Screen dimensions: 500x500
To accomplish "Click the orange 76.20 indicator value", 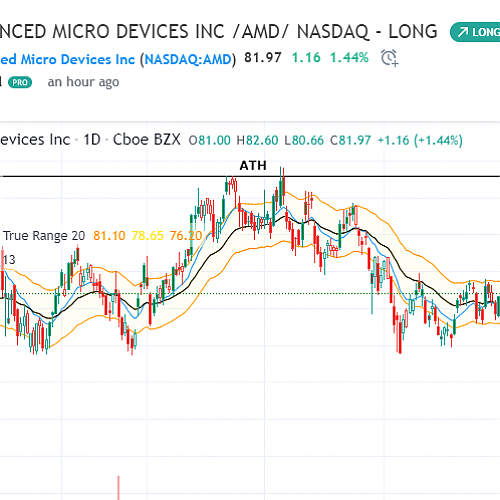I will [x=186, y=236].
